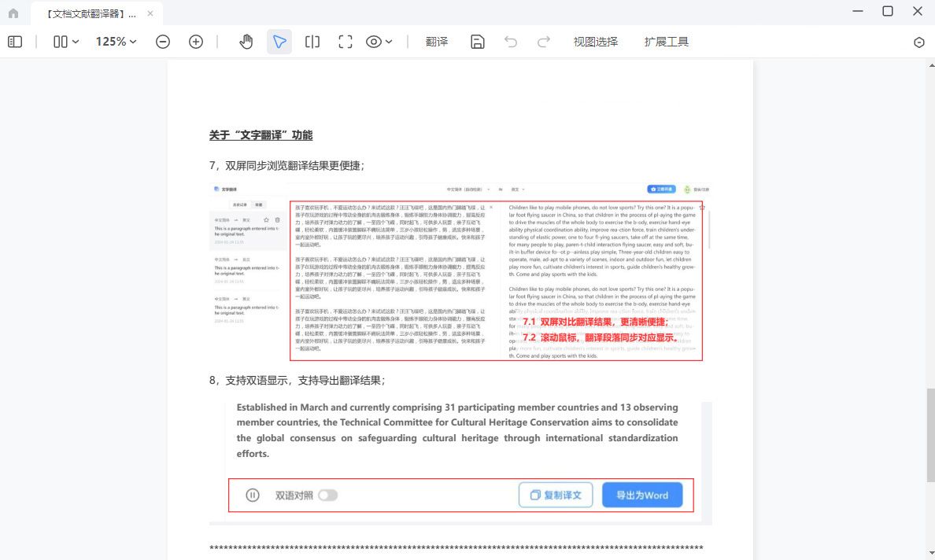This screenshot has height=560, width=935.
Task: Zoom in with the plus icon
Action: [196, 42]
